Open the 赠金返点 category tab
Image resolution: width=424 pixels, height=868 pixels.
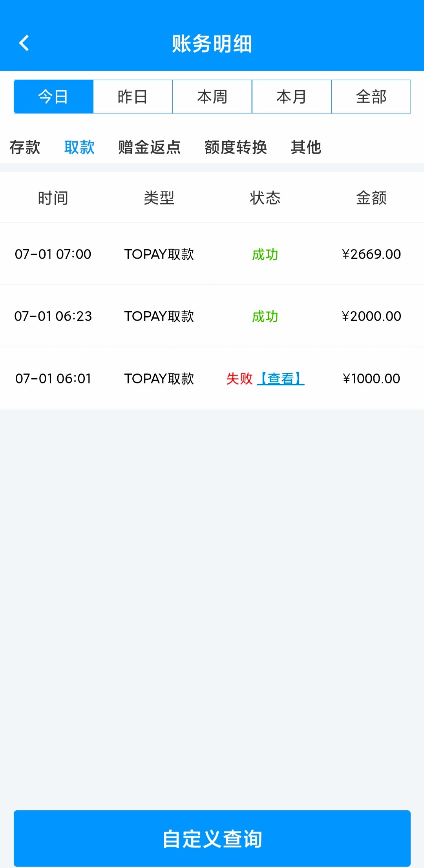150,148
